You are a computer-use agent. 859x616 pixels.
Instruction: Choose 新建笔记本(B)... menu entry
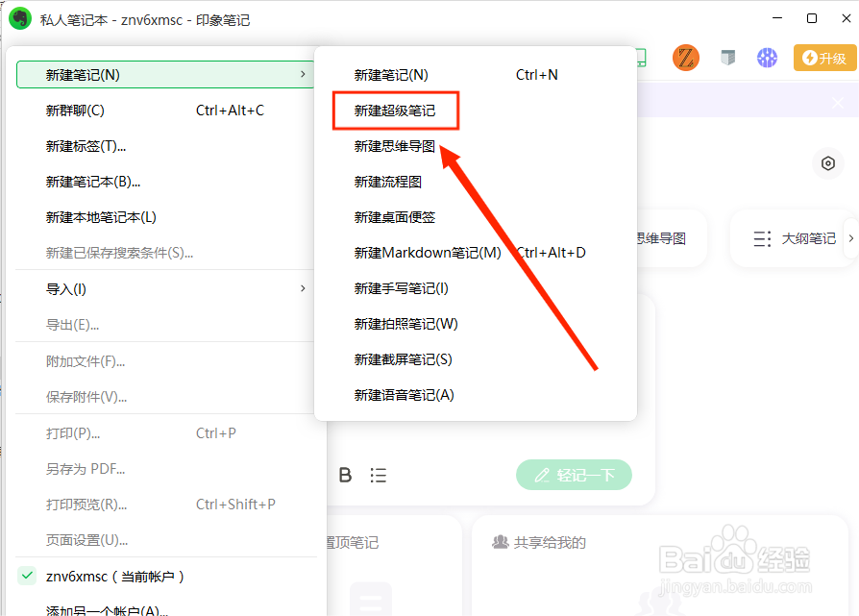pyautogui.click(x=165, y=182)
